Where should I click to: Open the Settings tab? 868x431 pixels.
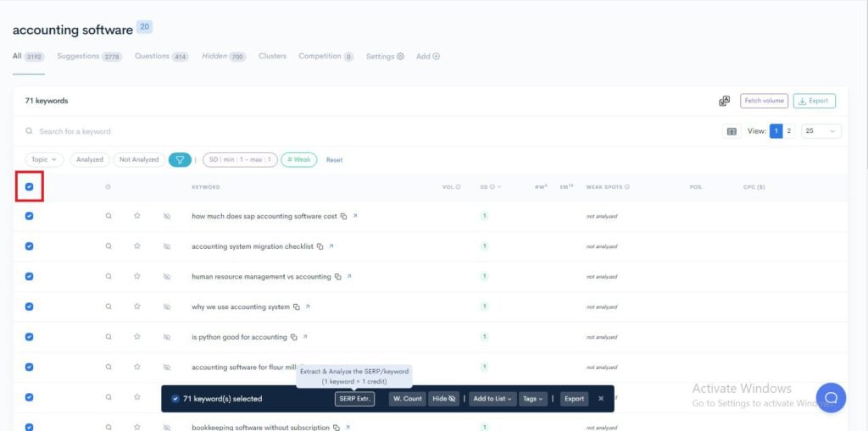pos(385,57)
